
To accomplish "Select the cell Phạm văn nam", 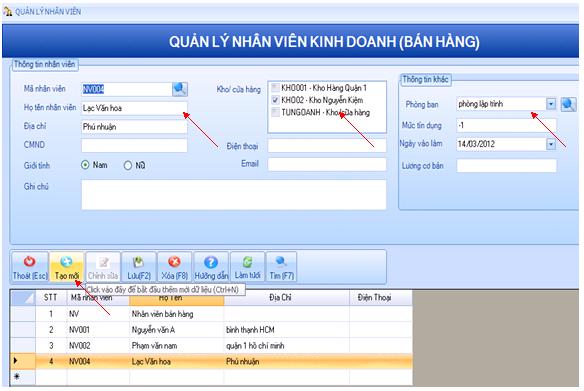I will click(177, 346).
